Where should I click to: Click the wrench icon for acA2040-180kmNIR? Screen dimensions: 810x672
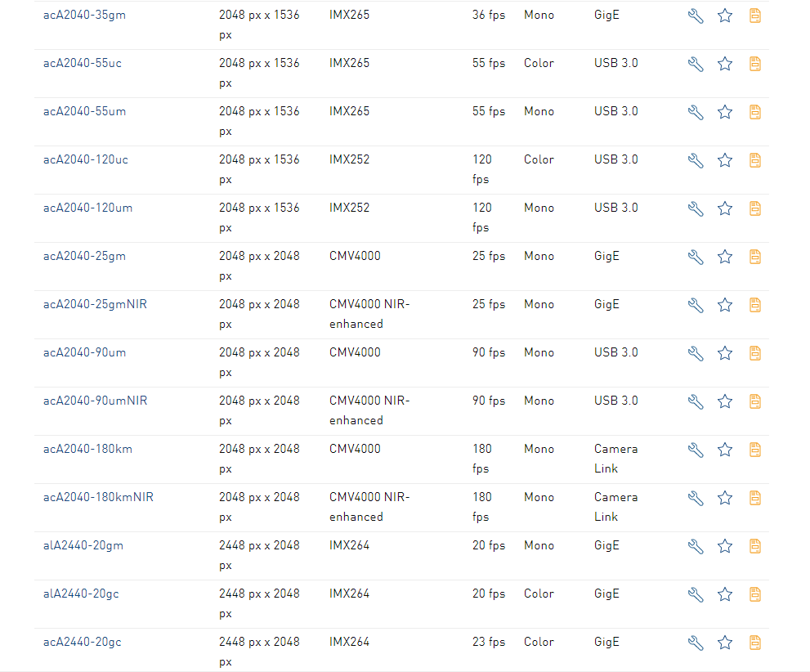tap(696, 498)
